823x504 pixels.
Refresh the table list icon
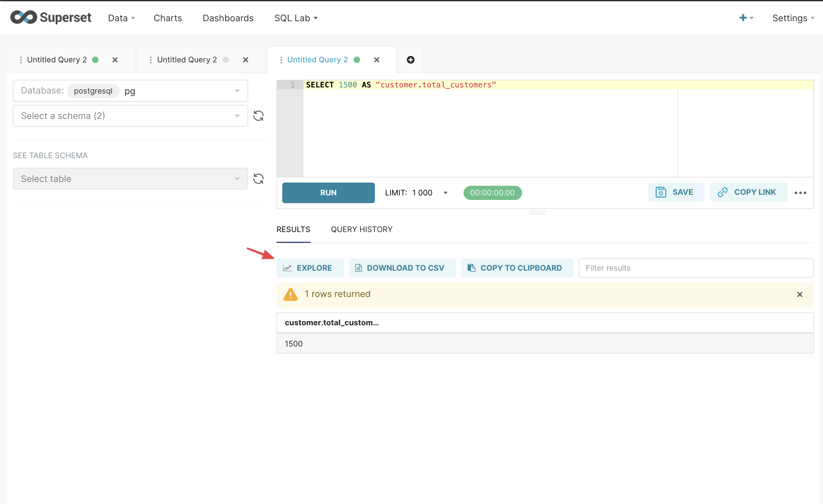[258, 179]
